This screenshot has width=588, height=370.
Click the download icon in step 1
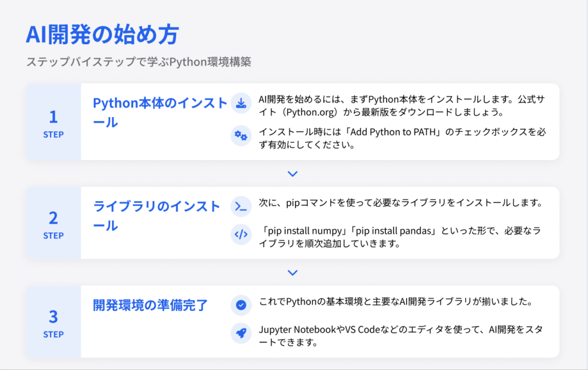241,104
